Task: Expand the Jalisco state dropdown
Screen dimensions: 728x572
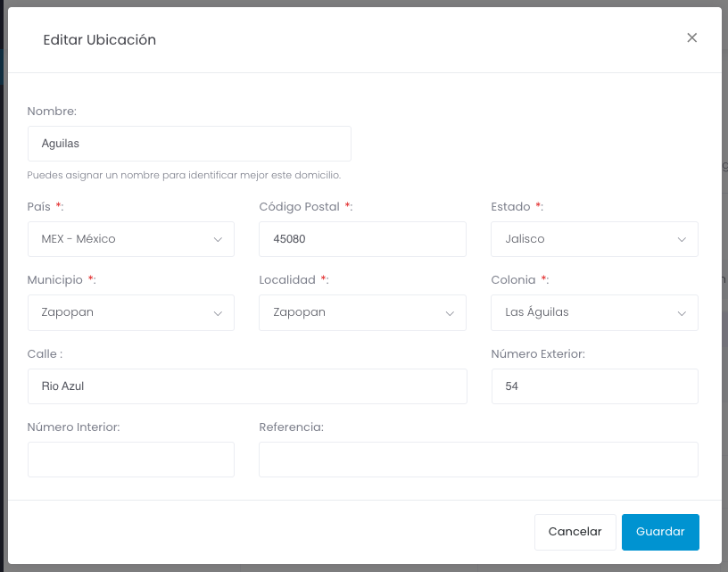Action: click(x=594, y=239)
